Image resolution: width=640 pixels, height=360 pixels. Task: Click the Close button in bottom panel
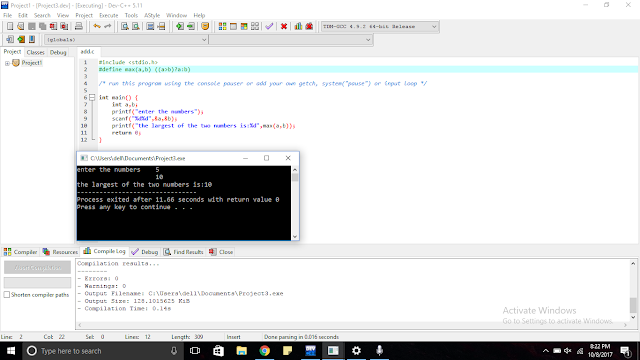221,252
